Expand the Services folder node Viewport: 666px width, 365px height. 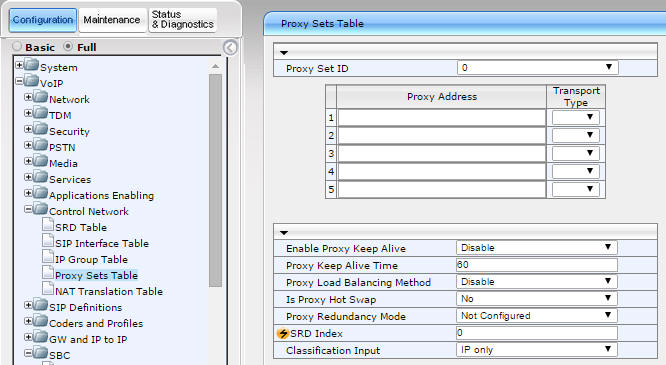coord(28,177)
